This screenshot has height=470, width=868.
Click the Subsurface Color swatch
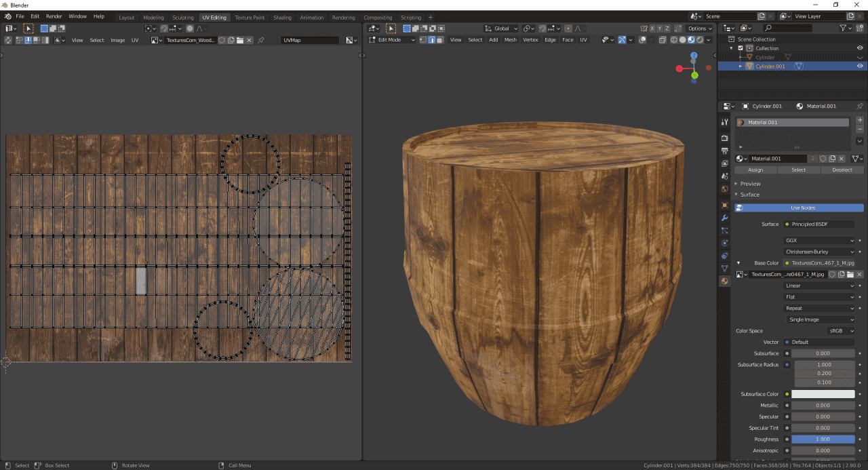click(824, 393)
